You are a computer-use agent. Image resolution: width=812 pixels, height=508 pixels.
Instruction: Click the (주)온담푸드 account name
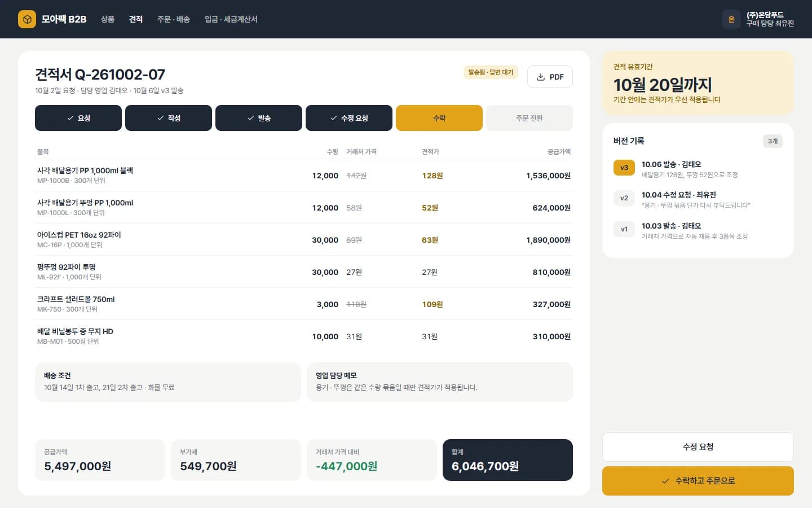tap(765, 15)
